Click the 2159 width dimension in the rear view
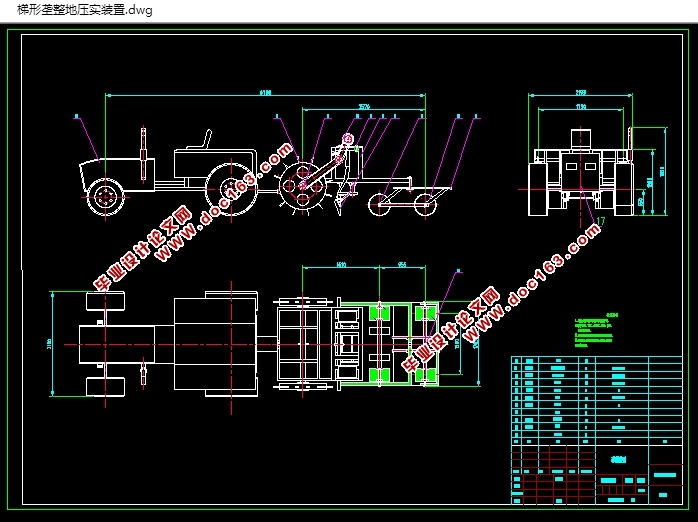 [x=580, y=93]
